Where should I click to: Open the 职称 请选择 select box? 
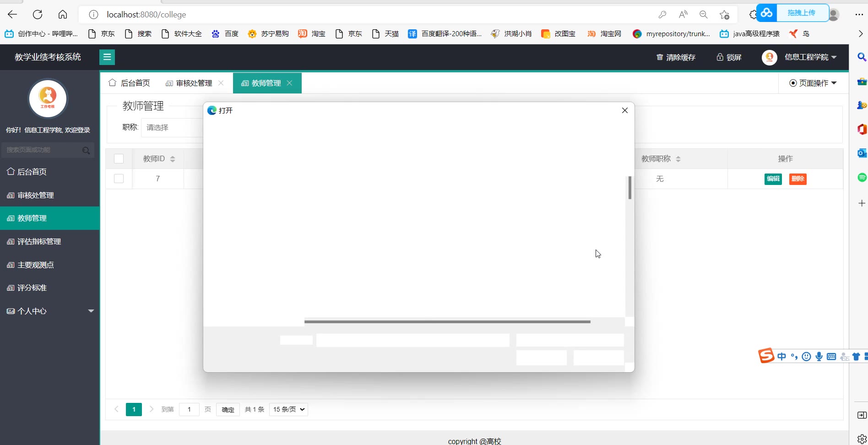[x=172, y=127]
